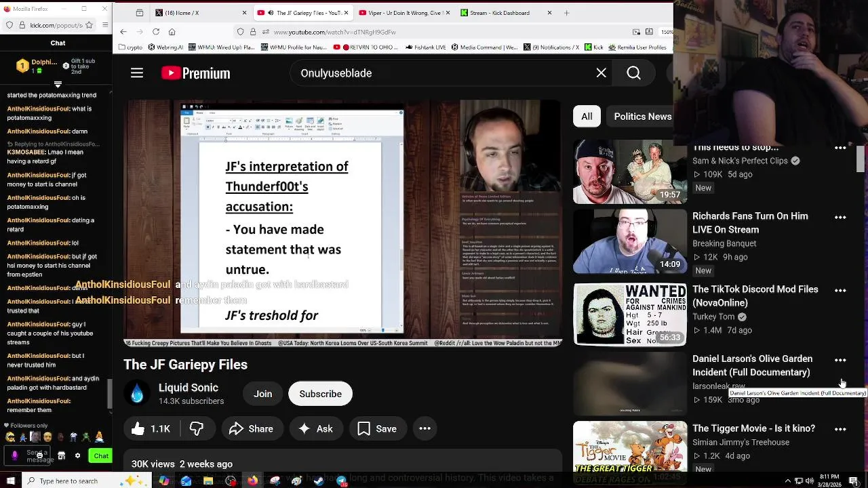
Task: Open the YouTube hamburger guide menu
Action: (x=137, y=73)
